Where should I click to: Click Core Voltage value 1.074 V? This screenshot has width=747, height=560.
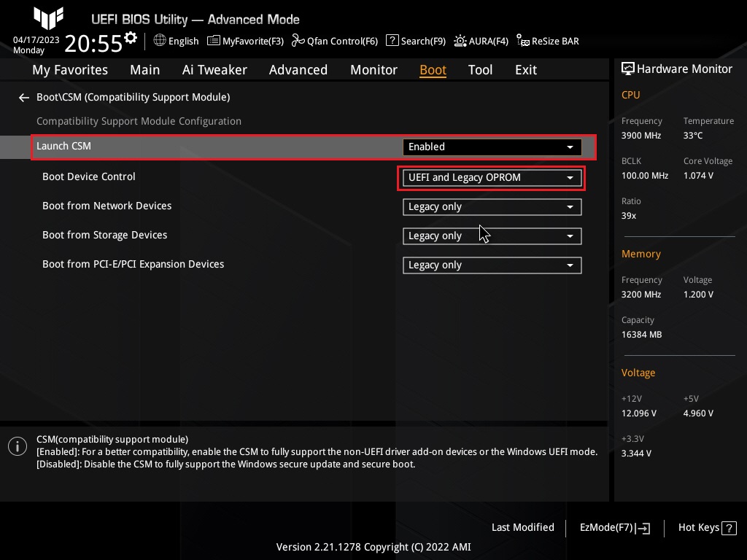pos(698,176)
